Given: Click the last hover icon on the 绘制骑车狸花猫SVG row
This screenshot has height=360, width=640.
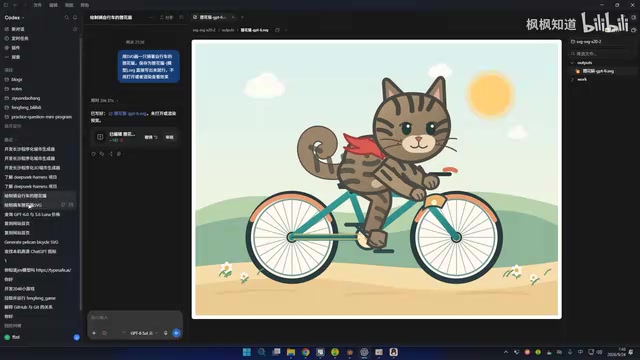Looking at the screenshot, I should [71, 205].
